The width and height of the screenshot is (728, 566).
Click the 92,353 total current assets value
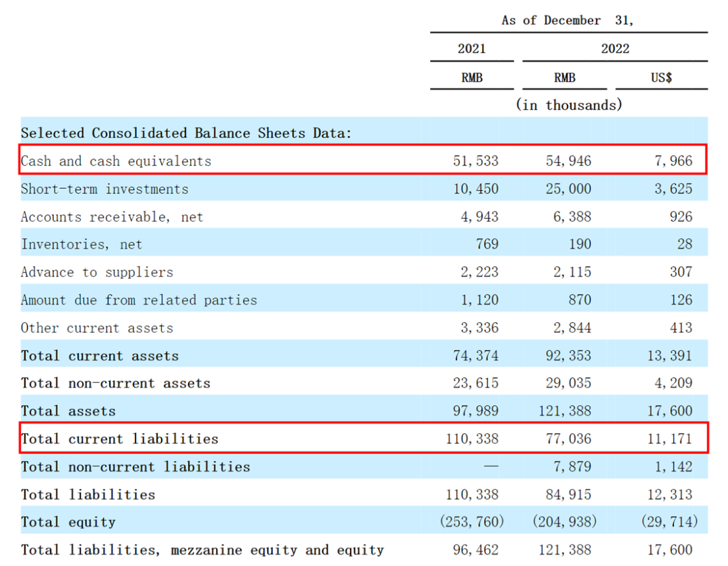pyautogui.click(x=568, y=356)
